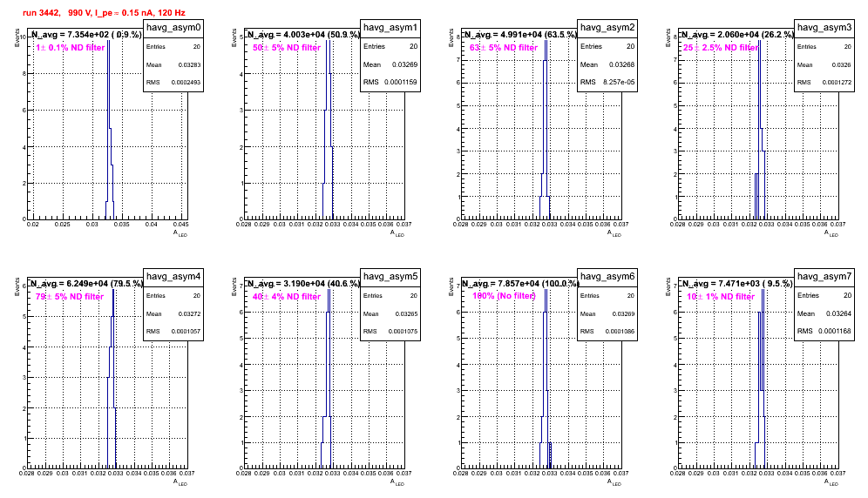Click Mean value 0.03283 in havg_asym0
868x498 pixels.
(189, 64)
